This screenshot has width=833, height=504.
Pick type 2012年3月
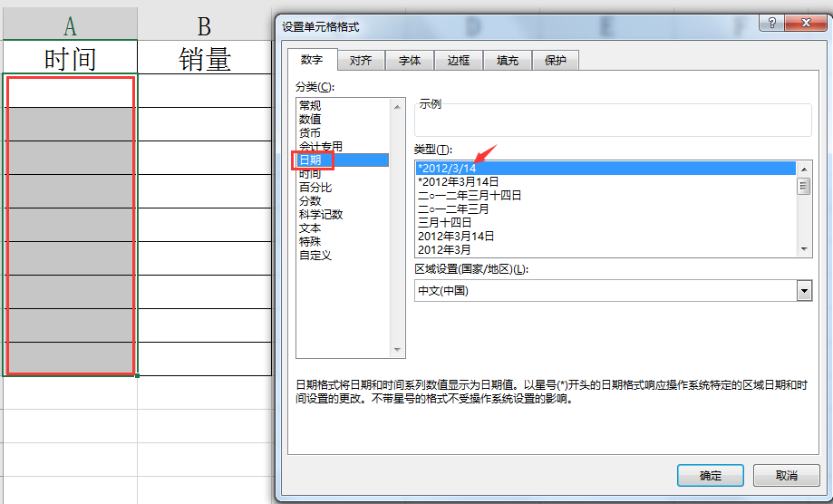pyautogui.click(x=605, y=249)
